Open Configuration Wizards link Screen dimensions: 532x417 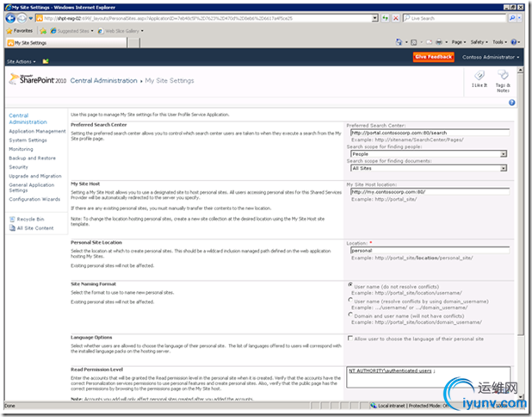34,199
